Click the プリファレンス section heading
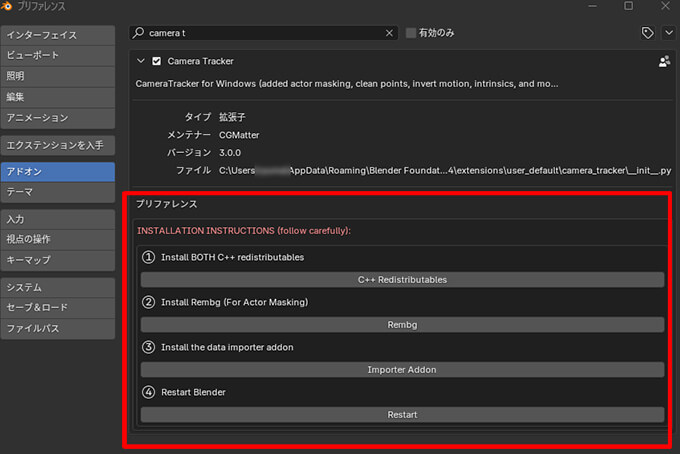The image size is (680, 454). click(x=167, y=204)
